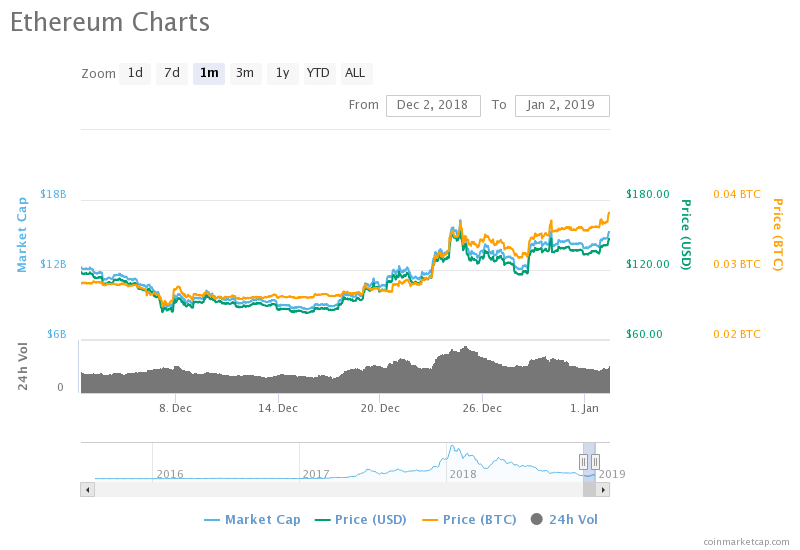The width and height of the screenshot is (800, 550).
Task: Click the 14. Dec axis label
Action: [x=278, y=409]
